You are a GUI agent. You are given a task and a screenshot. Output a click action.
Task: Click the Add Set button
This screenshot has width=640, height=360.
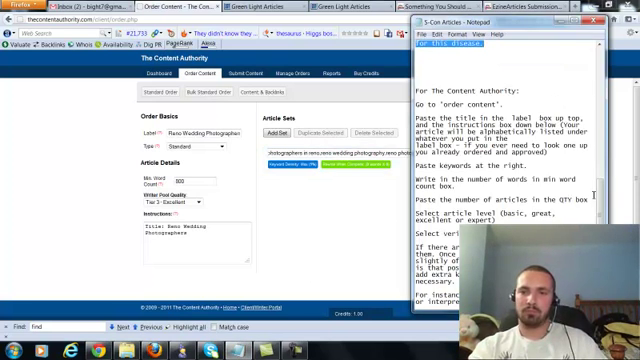(277, 133)
